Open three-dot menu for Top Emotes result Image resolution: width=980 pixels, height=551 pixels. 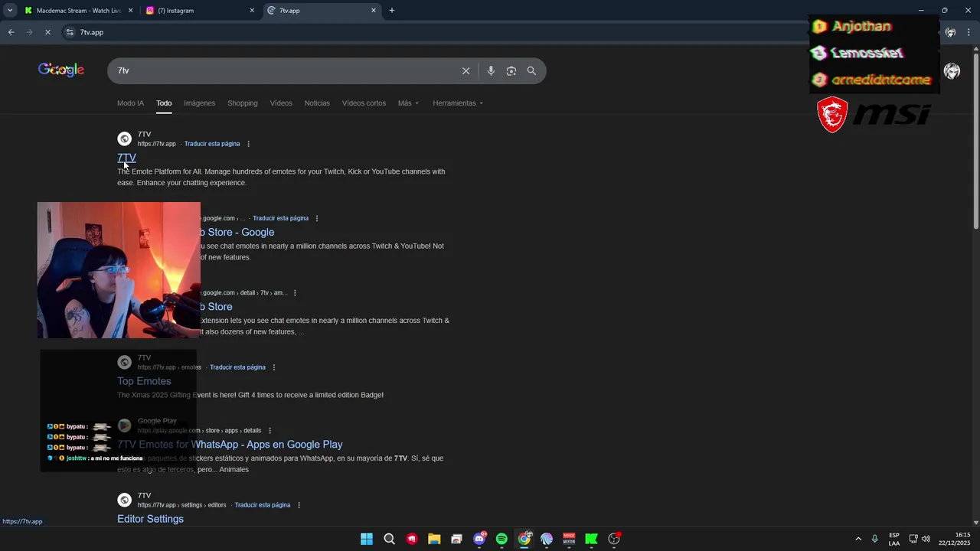coord(273,367)
